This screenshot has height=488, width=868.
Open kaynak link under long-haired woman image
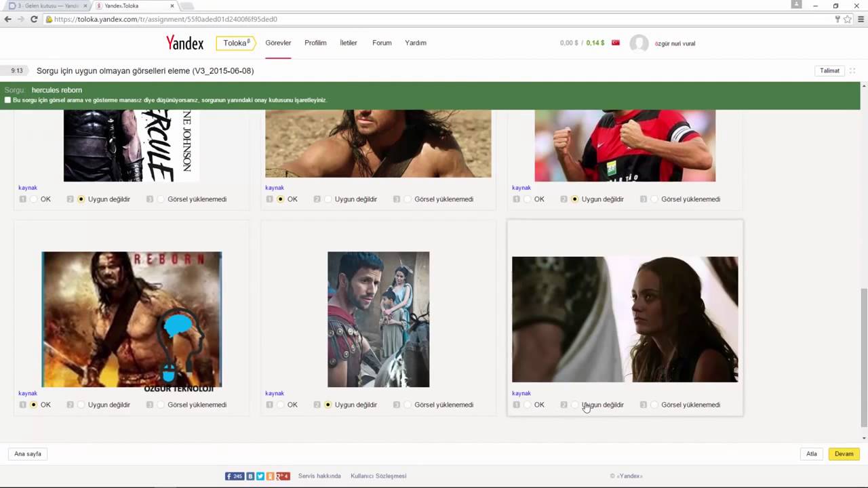[x=521, y=393]
